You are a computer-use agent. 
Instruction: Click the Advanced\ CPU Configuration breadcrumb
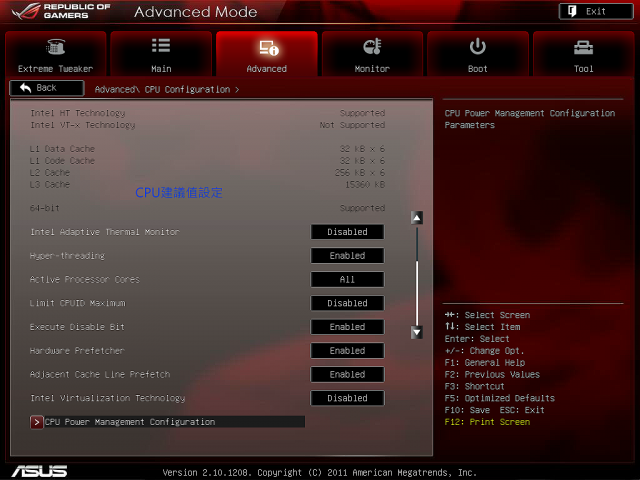167,89
